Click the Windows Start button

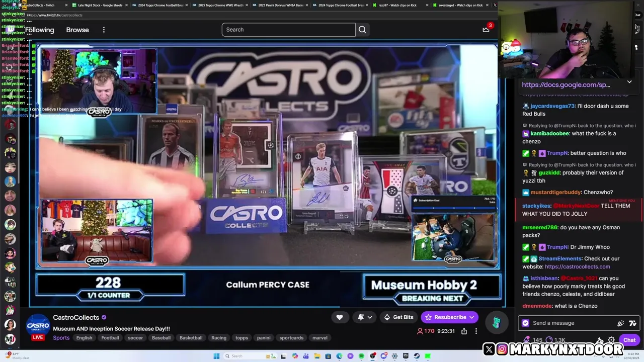[x=216, y=356]
